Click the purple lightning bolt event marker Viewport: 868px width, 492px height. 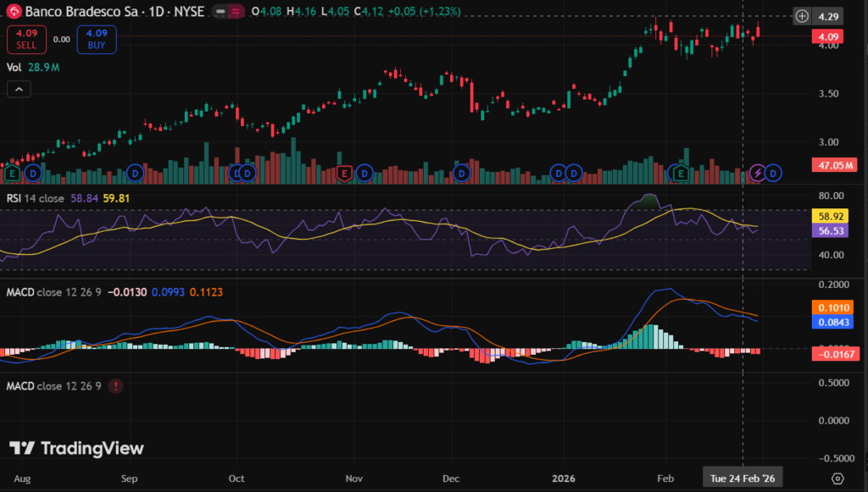[x=759, y=174]
